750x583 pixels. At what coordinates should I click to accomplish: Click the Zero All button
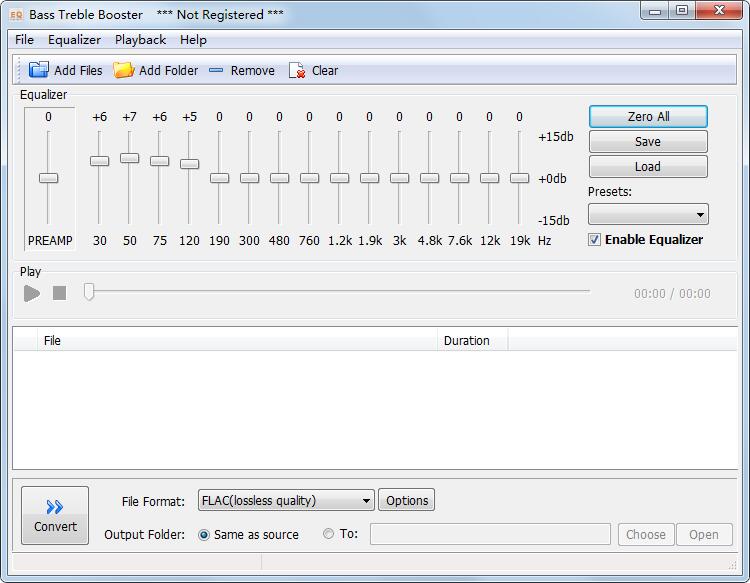point(648,117)
